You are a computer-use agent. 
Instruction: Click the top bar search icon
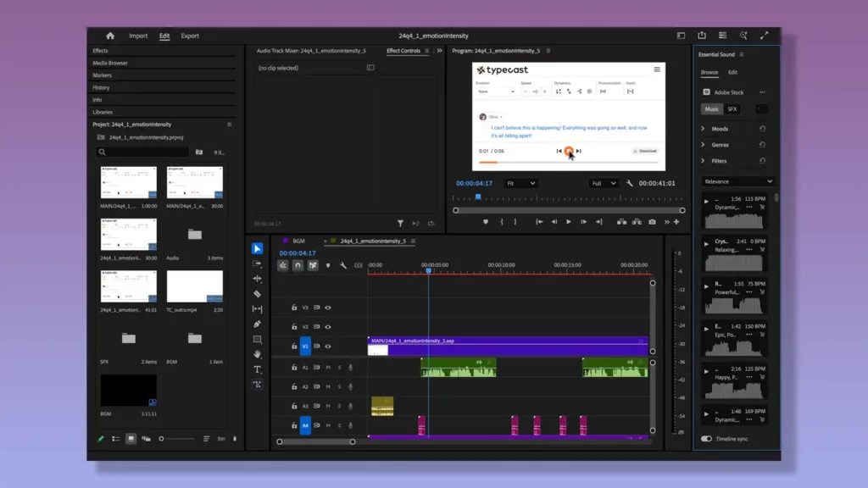point(743,36)
